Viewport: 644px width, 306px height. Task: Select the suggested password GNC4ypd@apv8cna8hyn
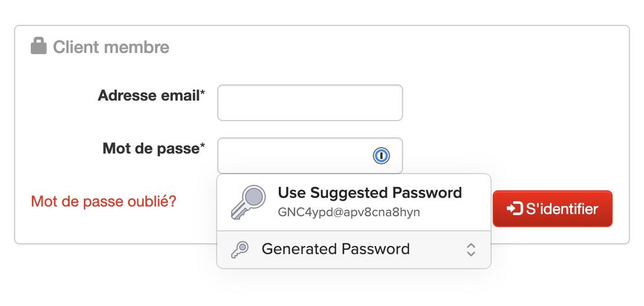tap(349, 212)
